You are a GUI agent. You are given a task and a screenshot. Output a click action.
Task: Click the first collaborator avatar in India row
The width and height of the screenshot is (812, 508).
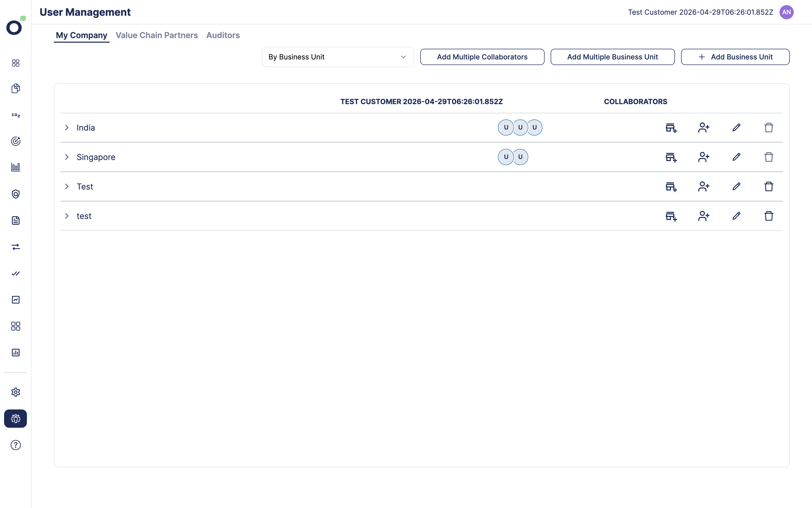[506, 128]
